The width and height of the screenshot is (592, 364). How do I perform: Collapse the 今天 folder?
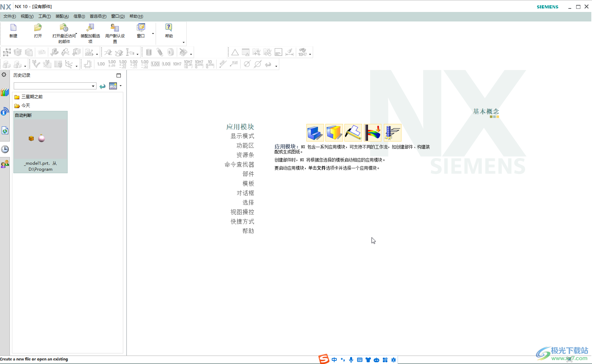click(x=22, y=106)
